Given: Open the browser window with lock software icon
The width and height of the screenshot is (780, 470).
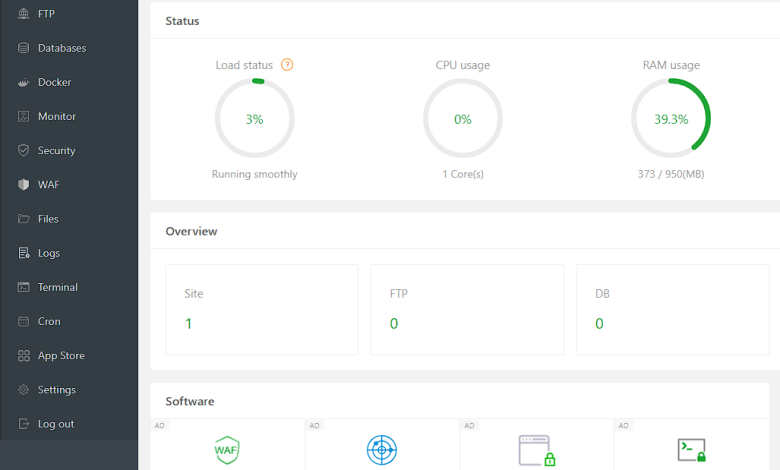Looking at the screenshot, I should pos(537,451).
